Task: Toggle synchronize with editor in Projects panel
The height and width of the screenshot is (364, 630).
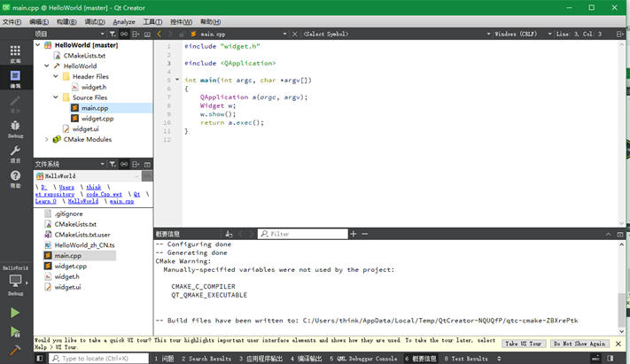Action: (124, 35)
